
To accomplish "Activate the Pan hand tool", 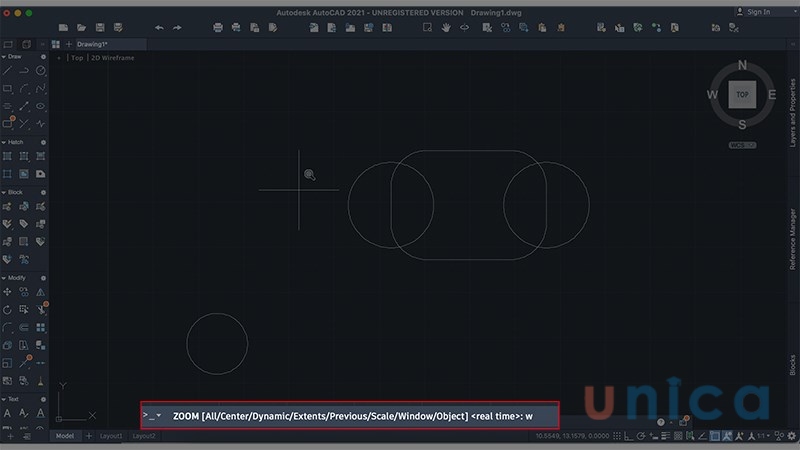I will (x=445, y=27).
